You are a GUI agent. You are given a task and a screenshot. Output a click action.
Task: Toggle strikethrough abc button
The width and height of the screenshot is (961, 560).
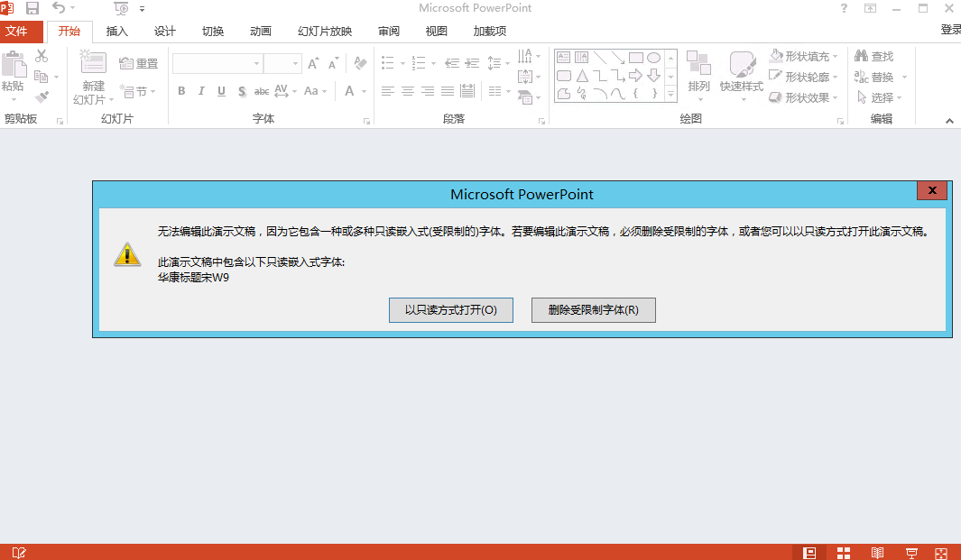(262, 91)
